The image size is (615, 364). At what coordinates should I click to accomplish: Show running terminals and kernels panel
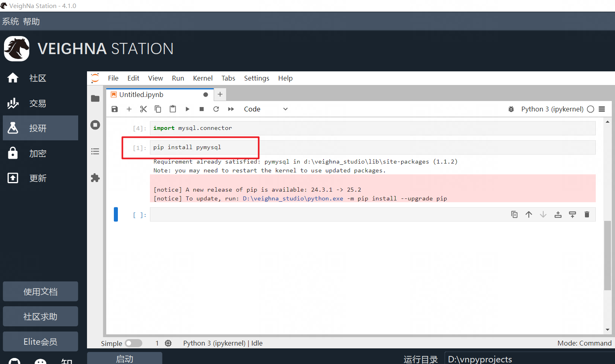click(95, 125)
